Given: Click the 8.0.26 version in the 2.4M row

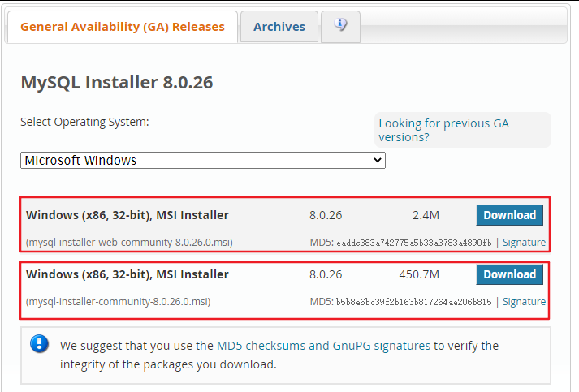Looking at the screenshot, I should point(326,215).
